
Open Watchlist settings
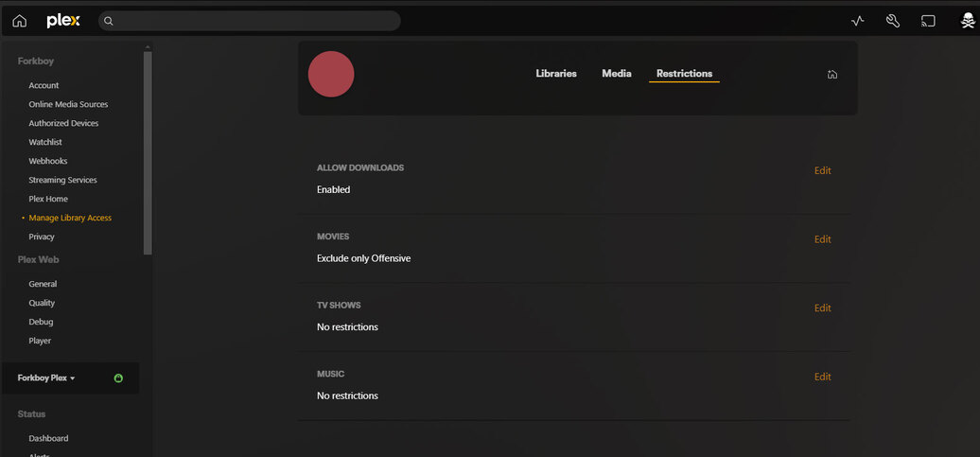(x=45, y=142)
